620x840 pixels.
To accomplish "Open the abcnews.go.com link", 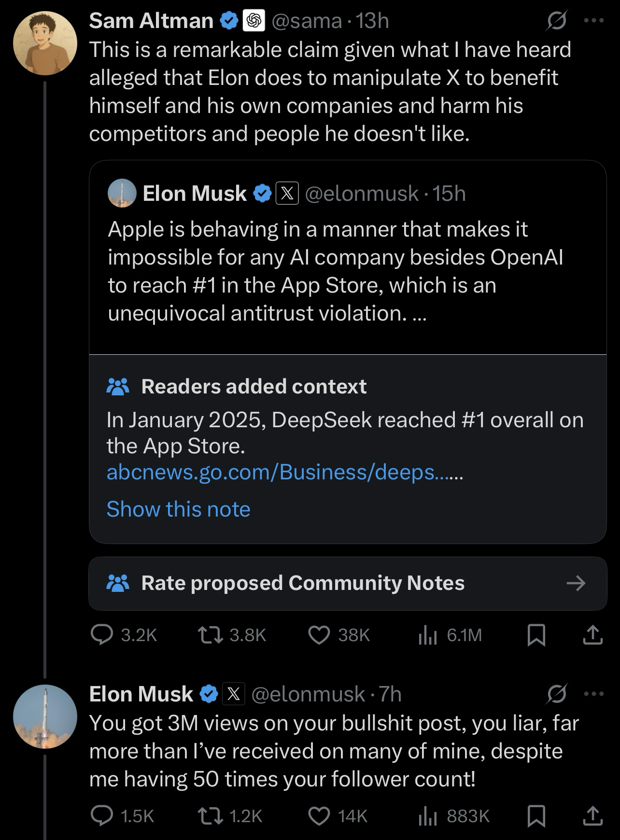I will click(x=284, y=472).
